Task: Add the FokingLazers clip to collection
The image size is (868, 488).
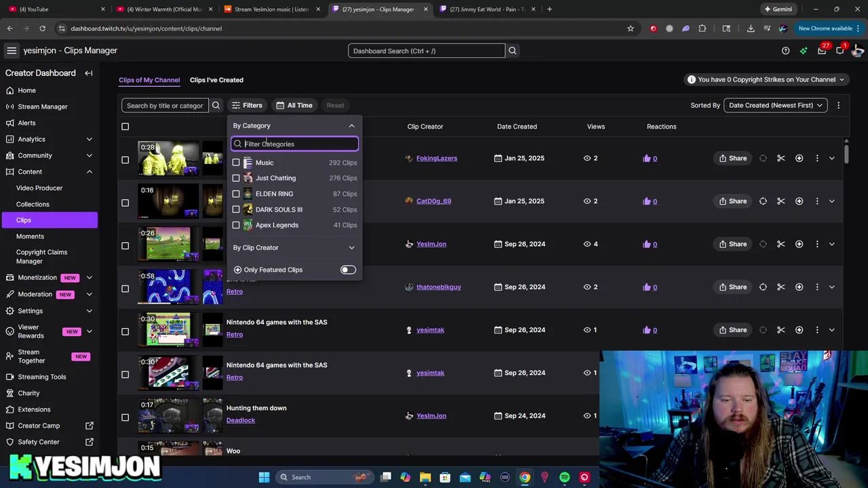Action: (x=799, y=159)
